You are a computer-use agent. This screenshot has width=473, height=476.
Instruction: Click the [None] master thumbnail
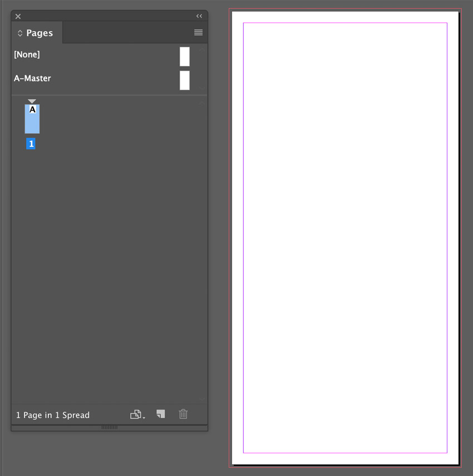click(184, 56)
